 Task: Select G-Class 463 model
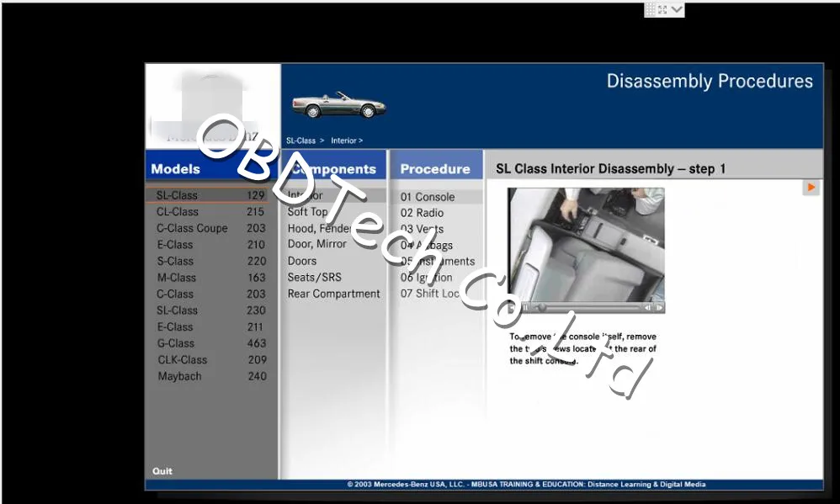(x=211, y=343)
